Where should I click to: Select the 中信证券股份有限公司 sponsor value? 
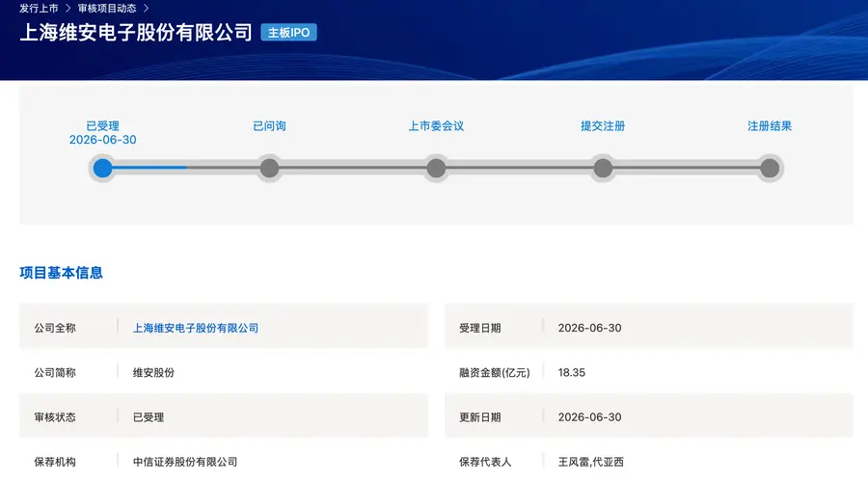pyautogui.click(x=185, y=462)
